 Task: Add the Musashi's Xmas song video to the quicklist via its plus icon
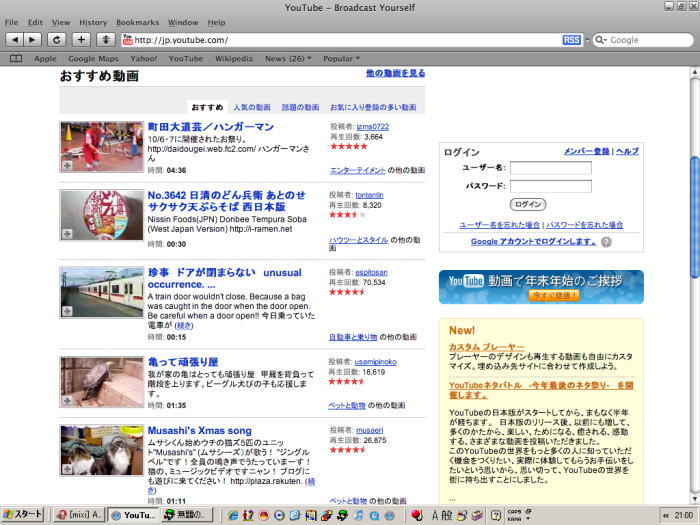point(67,469)
